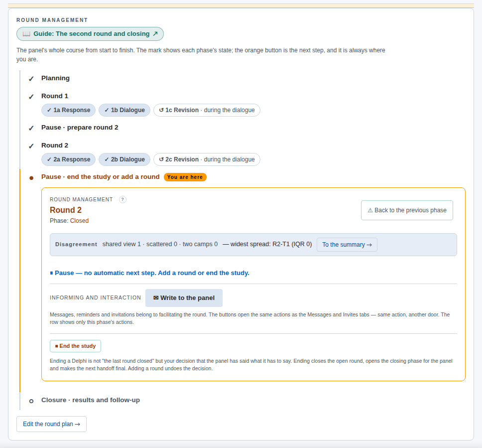Click the 'Pause · prepare round 2' step

point(80,128)
